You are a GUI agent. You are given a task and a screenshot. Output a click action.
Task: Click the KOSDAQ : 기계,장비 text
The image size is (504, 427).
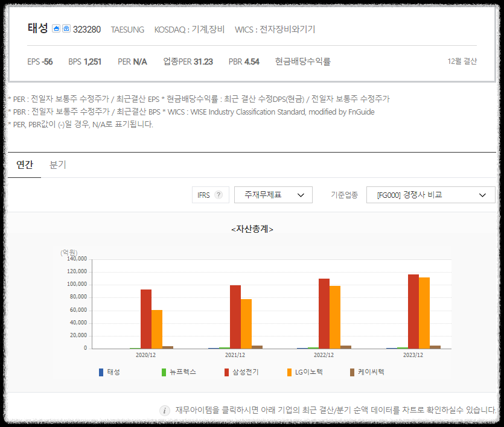pos(190,30)
